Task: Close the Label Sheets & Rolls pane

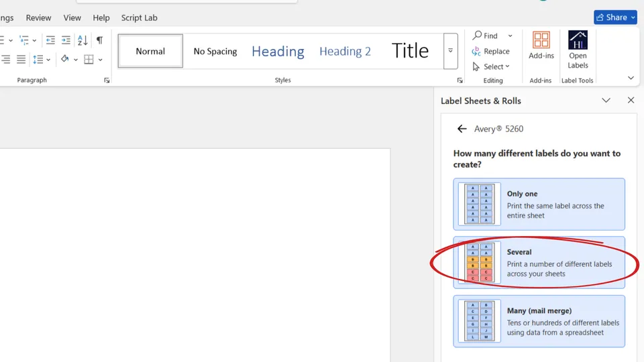Action: 631,100
